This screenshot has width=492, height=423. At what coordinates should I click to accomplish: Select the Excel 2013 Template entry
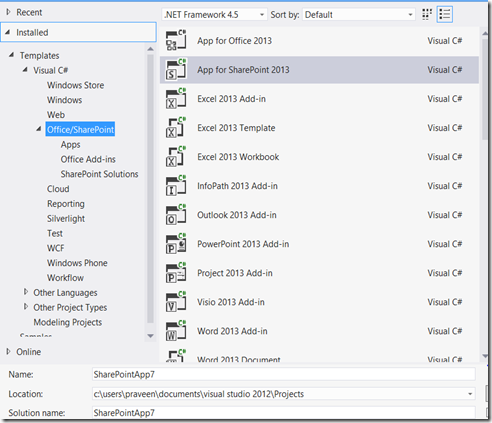pos(319,127)
